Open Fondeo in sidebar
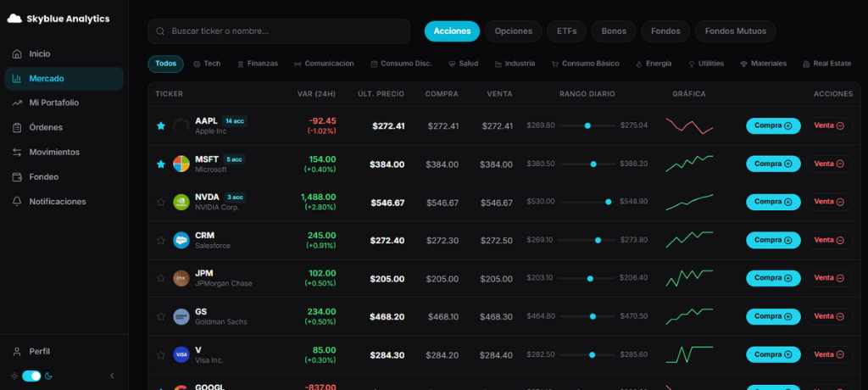 64,176
